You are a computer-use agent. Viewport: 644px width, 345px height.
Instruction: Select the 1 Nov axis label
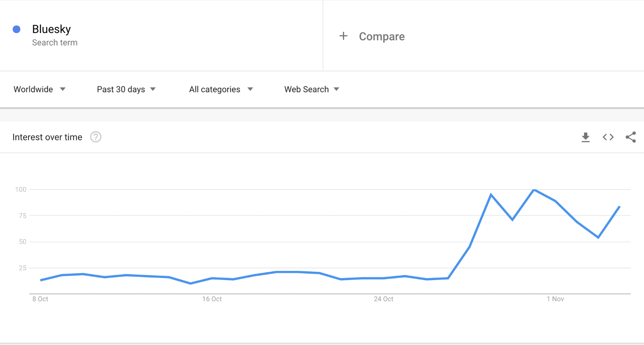click(555, 299)
